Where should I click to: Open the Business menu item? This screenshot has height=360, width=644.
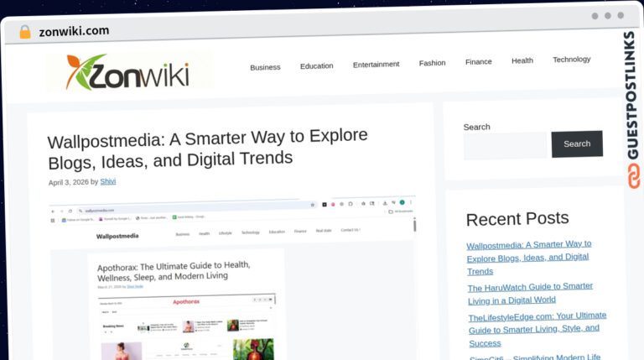click(265, 67)
